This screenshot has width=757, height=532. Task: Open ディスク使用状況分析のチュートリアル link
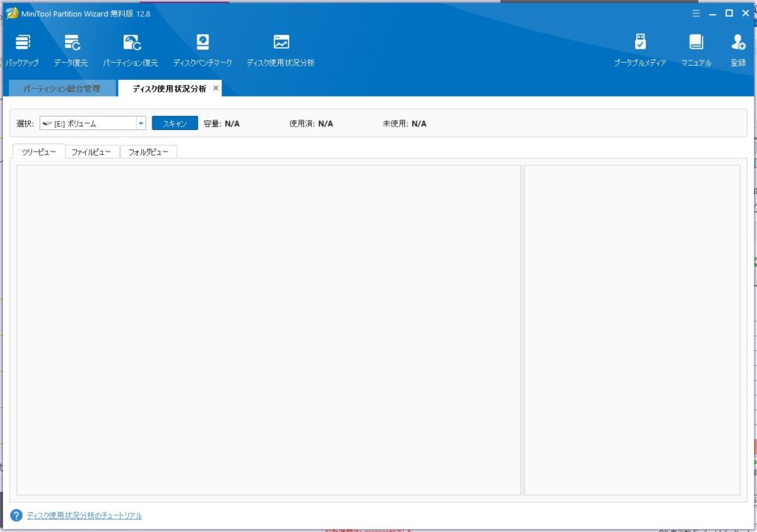(x=84, y=516)
